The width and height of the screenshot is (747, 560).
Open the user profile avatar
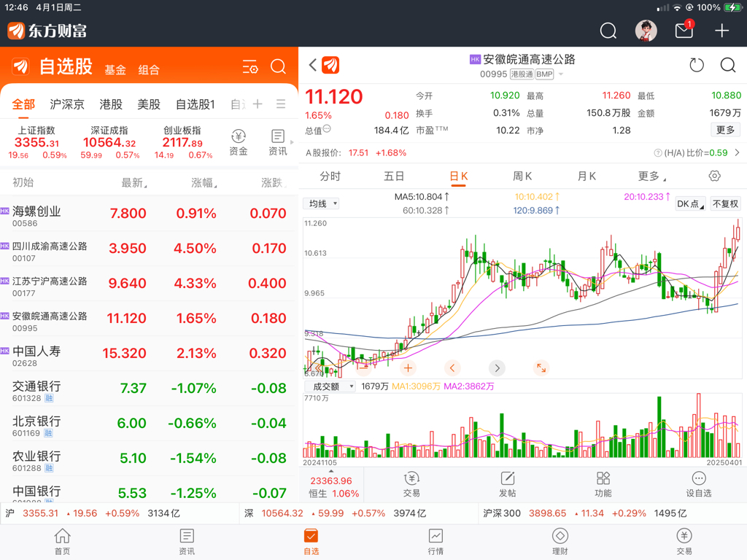point(646,31)
